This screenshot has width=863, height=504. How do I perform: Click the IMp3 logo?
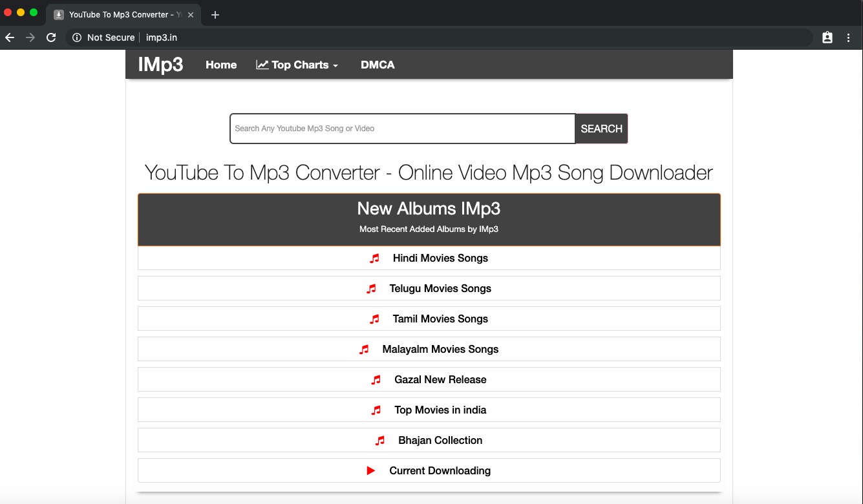160,64
